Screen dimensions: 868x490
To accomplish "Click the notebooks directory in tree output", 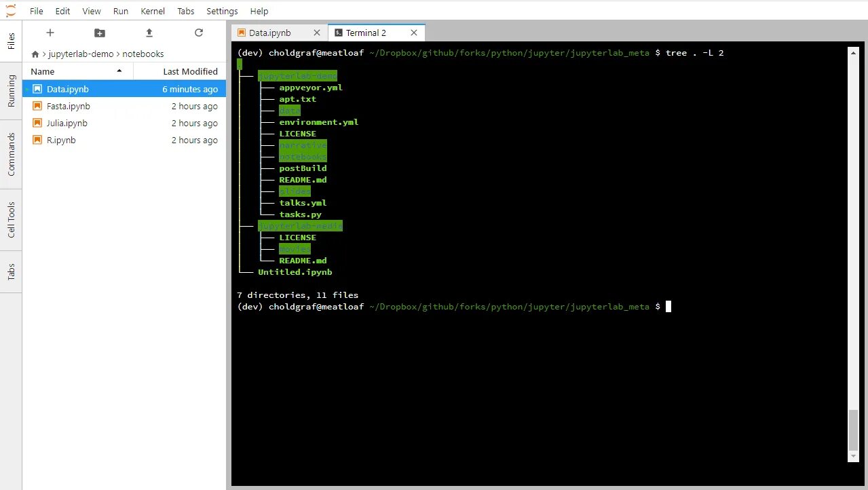I will click(x=303, y=157).
